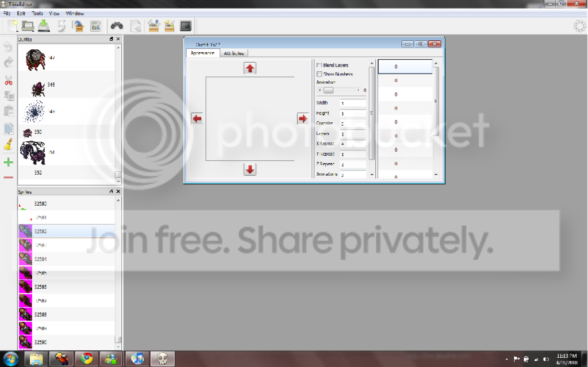The height and width of the screenshot is (367, 588).
Task: Click the scissors cut icon in sidebar
Action: pyautogui.click(x=8, y=80)
